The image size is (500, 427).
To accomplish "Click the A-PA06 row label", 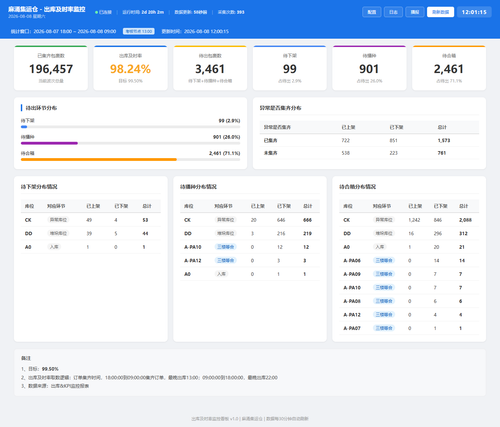I will coord(352,260).
